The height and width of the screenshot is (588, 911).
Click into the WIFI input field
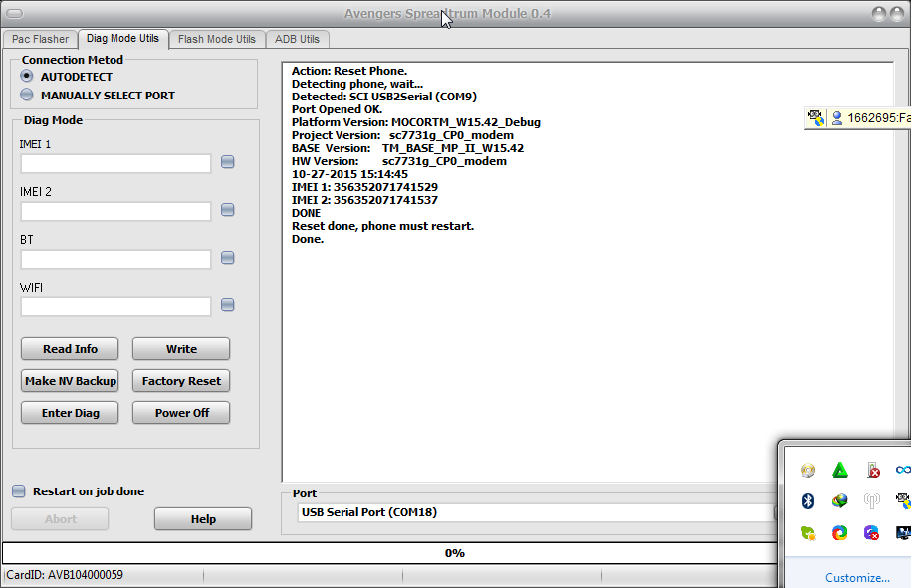115,306
